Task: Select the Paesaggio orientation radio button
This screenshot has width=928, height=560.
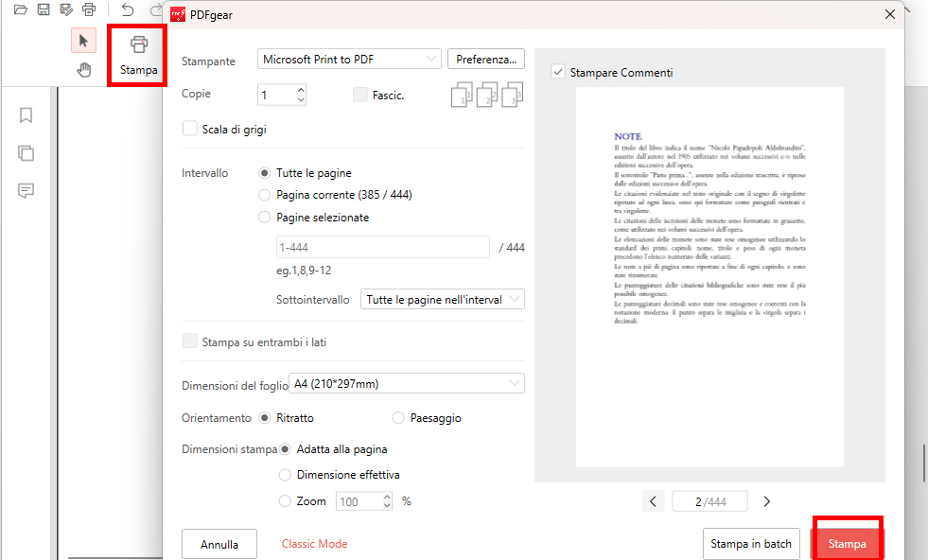Action: coord(397,417)
